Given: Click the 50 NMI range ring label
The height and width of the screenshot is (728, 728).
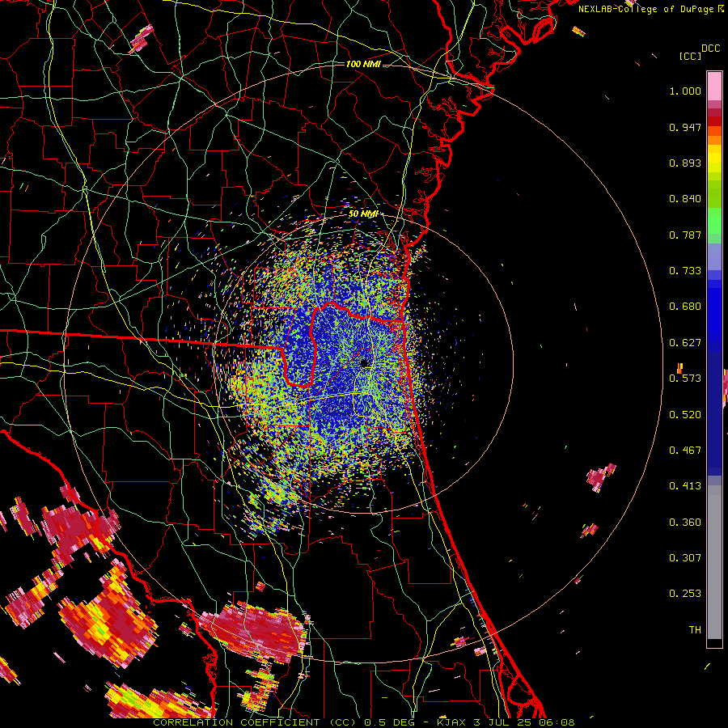Looking at the screenshot, I should coord(363,214).
